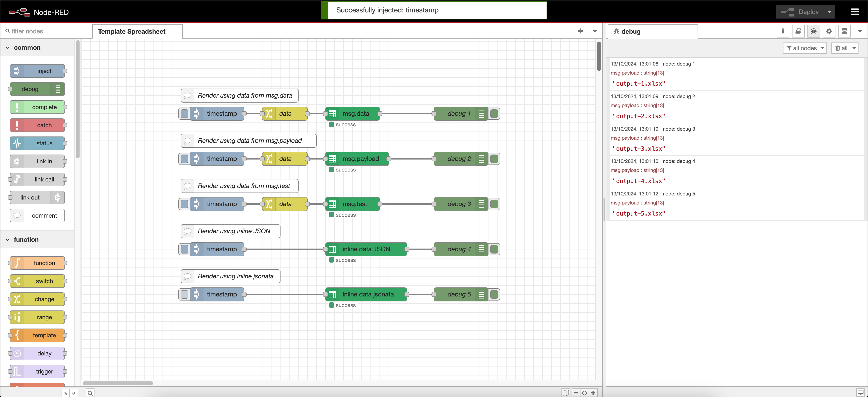Open the Deploy options dropdown arrow

[829, 12]
